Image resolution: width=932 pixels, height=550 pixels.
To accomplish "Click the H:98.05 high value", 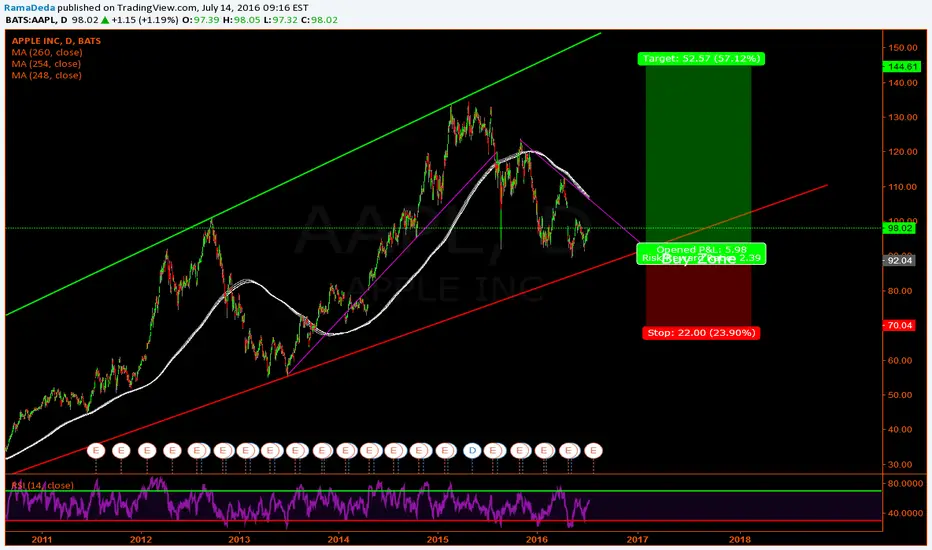I will pyautogui.click(x=241, y=20).
